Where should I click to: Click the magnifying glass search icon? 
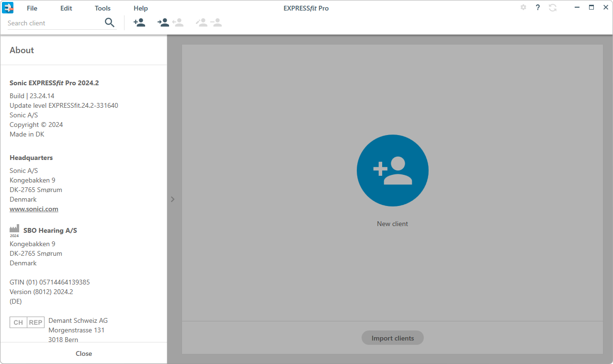tap(110, 23)
